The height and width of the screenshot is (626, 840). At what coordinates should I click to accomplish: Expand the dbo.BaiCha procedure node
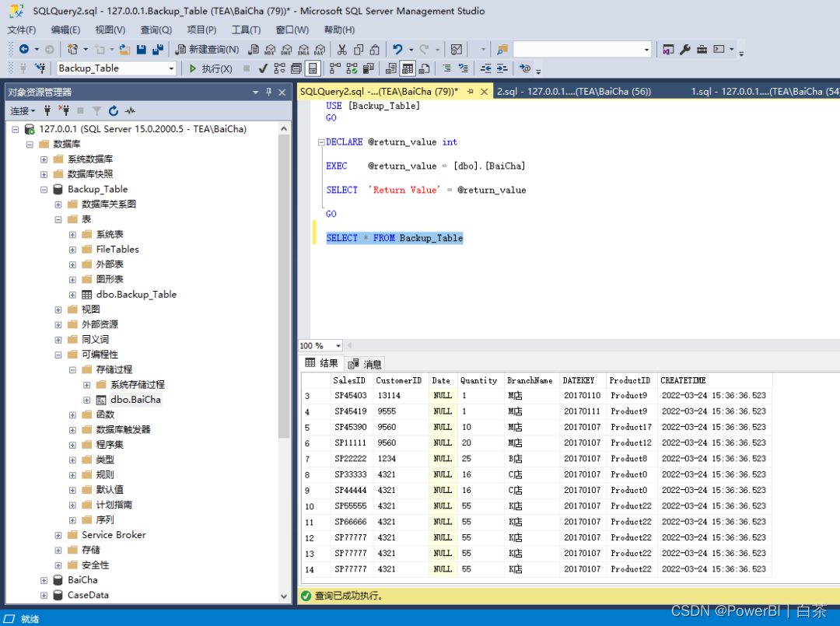[x=87, y=400]
